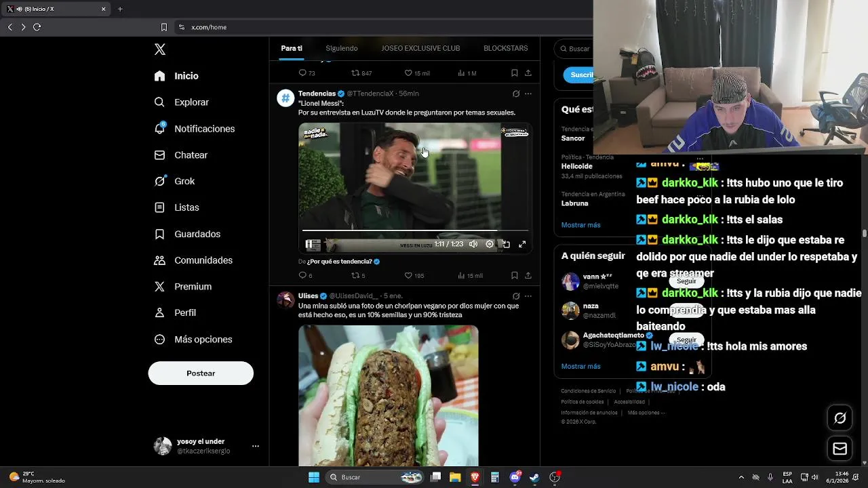Open Comunidades section
The width and height of the screenshot is (868, 488).
[x=193, y=260]
